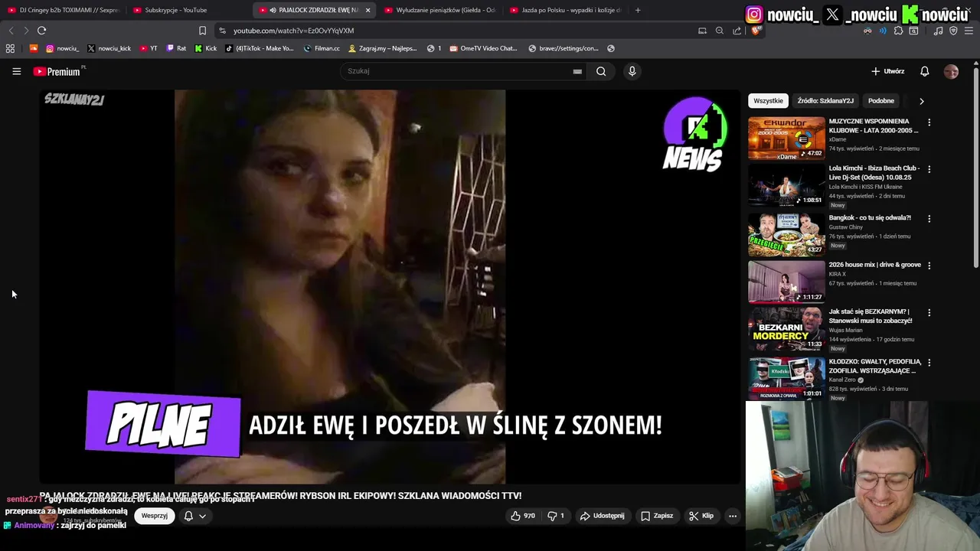The width and height of the screenshot is (980, 551).
Task: Open MUZYCZNE WSPOMNIENIA KLUBOWE video thumbnail
Action: click(x=786, y=138)
